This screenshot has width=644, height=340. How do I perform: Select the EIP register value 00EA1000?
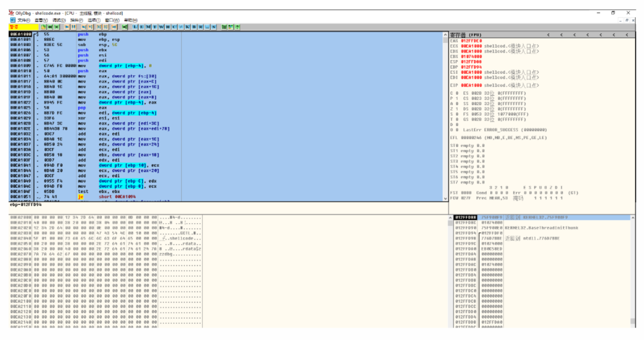point(471,85)
